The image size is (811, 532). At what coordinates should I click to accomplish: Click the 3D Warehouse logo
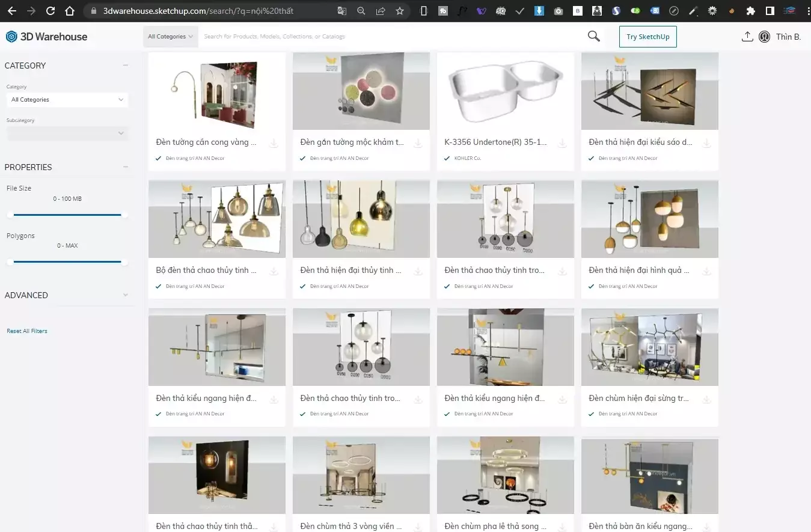point(46,36)
